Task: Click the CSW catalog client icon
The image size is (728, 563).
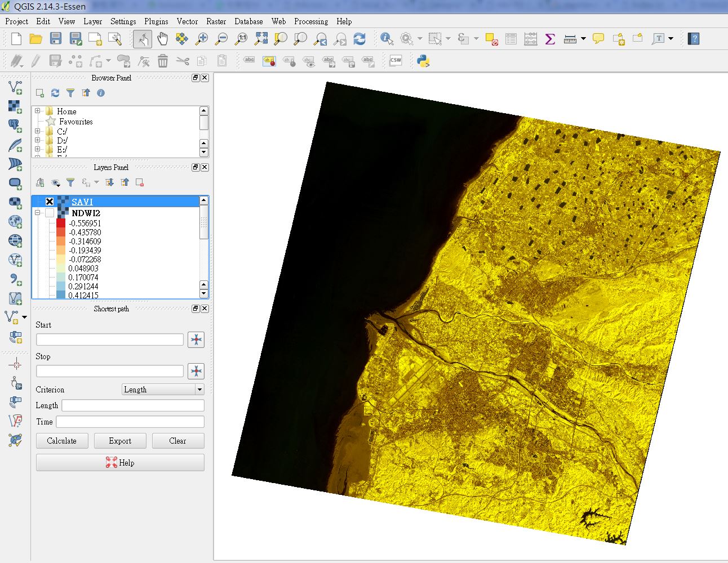Action: click(x=396, y=60)
